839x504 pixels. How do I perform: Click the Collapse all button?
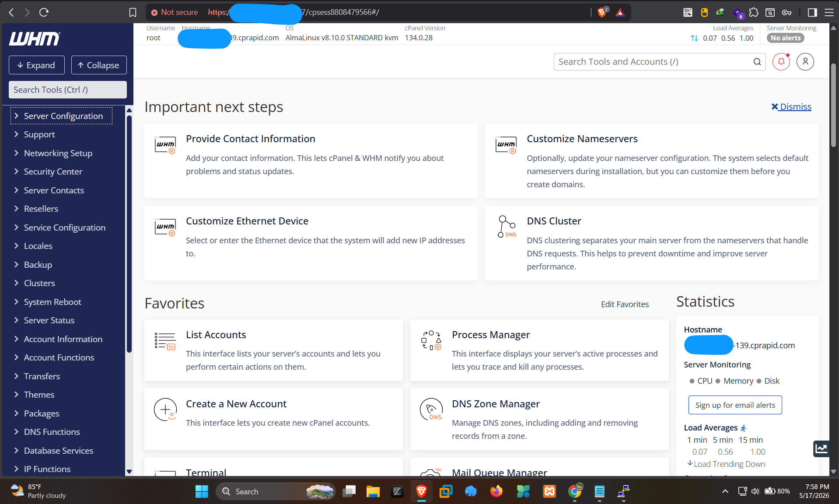click(98, 65)
